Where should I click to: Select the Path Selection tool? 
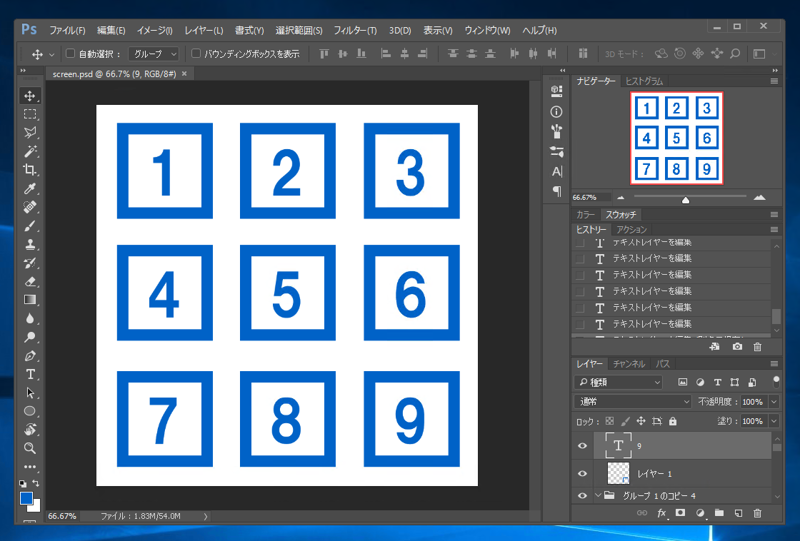[30, 393]
